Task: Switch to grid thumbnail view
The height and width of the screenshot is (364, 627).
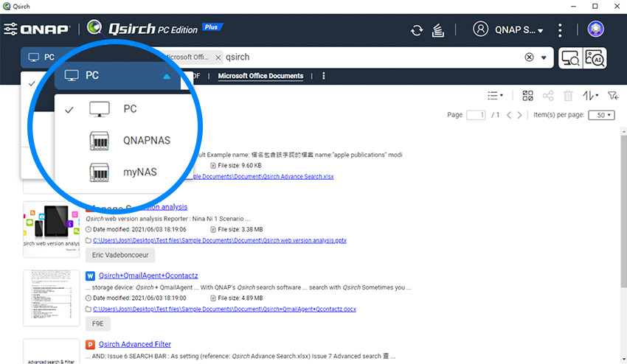Action: 527,96
